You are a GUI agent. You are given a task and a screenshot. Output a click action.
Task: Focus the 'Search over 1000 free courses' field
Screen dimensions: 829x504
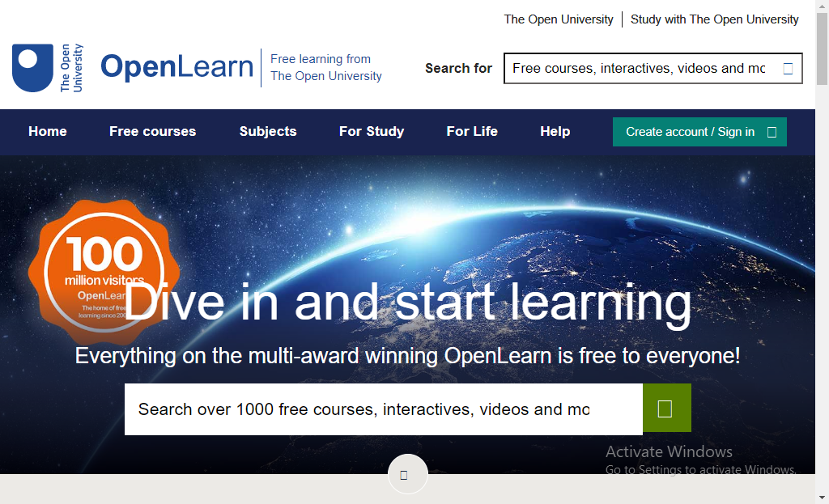[383, 409]
